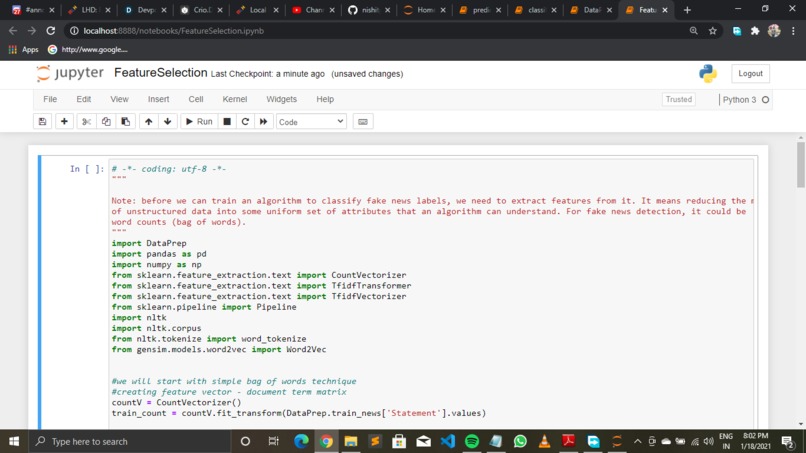806x453 pixels.
Task: Open the Cell menu
Action: 196,99
